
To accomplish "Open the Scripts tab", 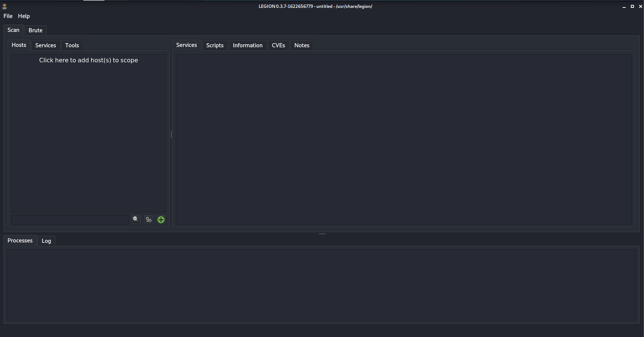I will (x=215, y=45).
